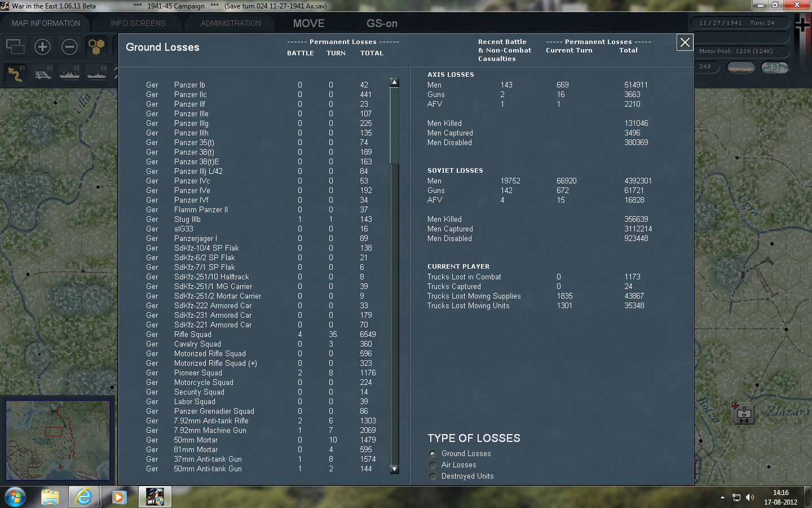Click the supply unit counter on the map
Viewport: 812px width, 508px height.
(744, 414)
